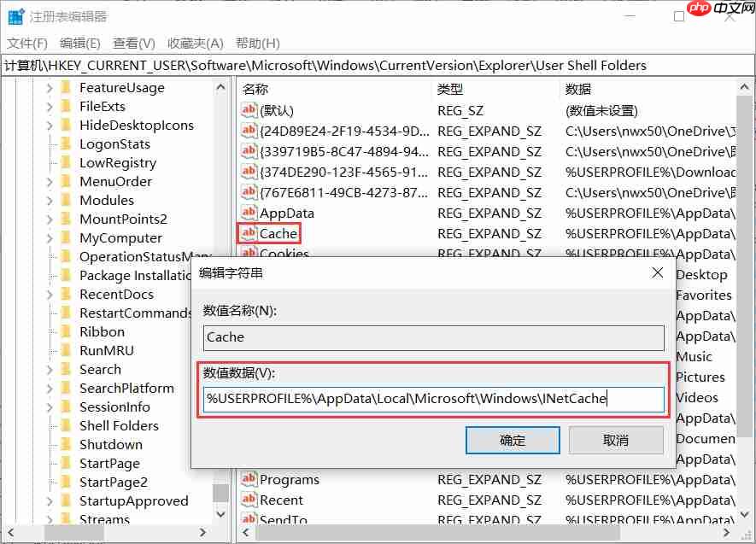Viewport: 756px width, 544px height.
Task: Click the Registry Editor icon in the title bar
Action: pyautogui.click(x=15, y=15)
